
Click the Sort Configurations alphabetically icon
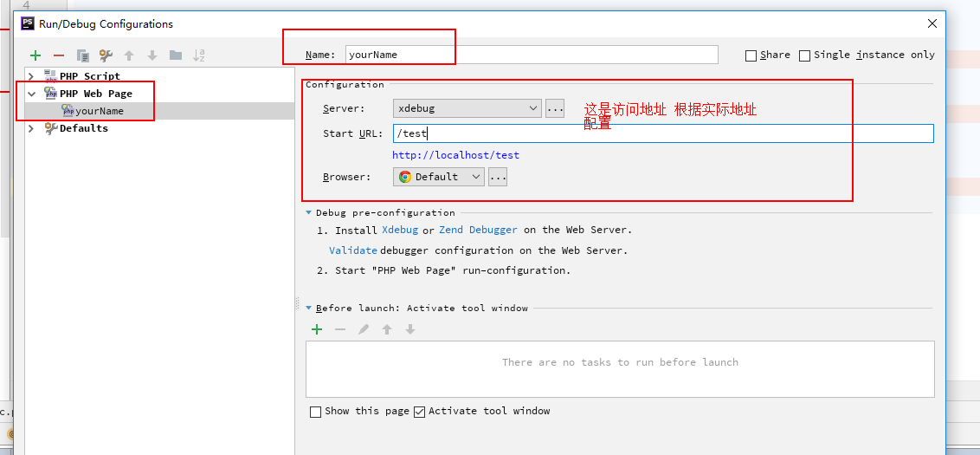click(199, 55)
